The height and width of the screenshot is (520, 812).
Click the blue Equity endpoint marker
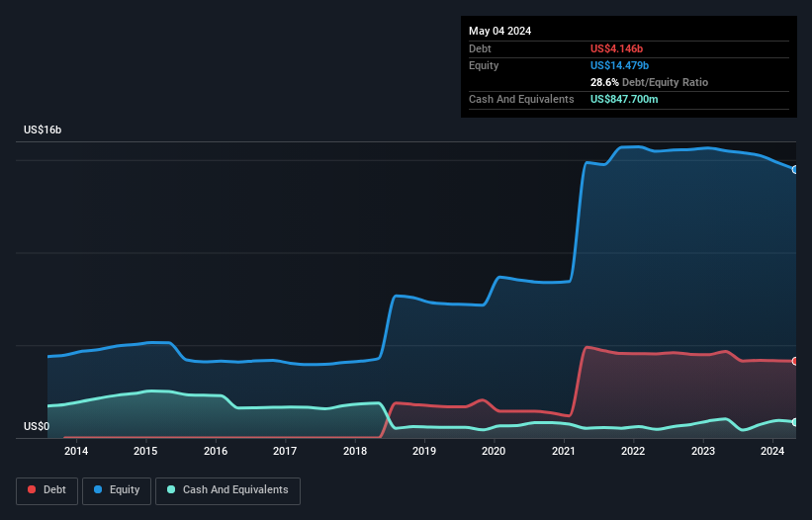click(x=795, y=170)
